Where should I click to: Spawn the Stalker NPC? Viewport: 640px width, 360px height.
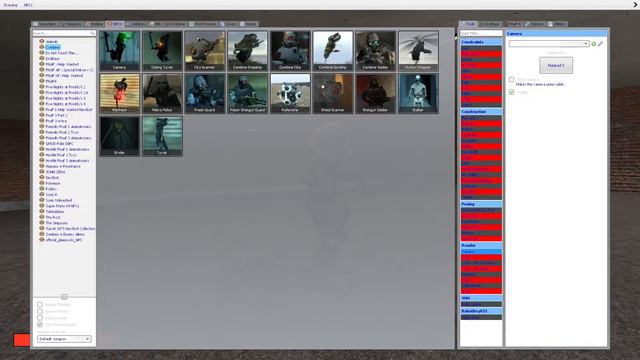click(x=418, y=93)
